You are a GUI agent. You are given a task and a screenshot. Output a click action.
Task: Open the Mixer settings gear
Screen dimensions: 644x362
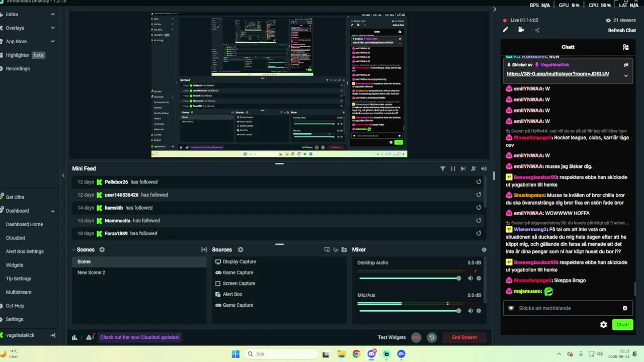coord(484,250)
